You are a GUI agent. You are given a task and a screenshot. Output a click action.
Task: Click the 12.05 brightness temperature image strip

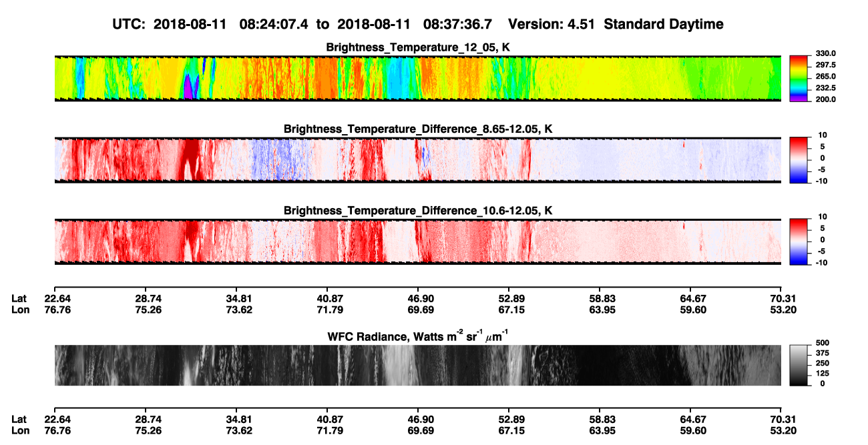pos(417,78)
